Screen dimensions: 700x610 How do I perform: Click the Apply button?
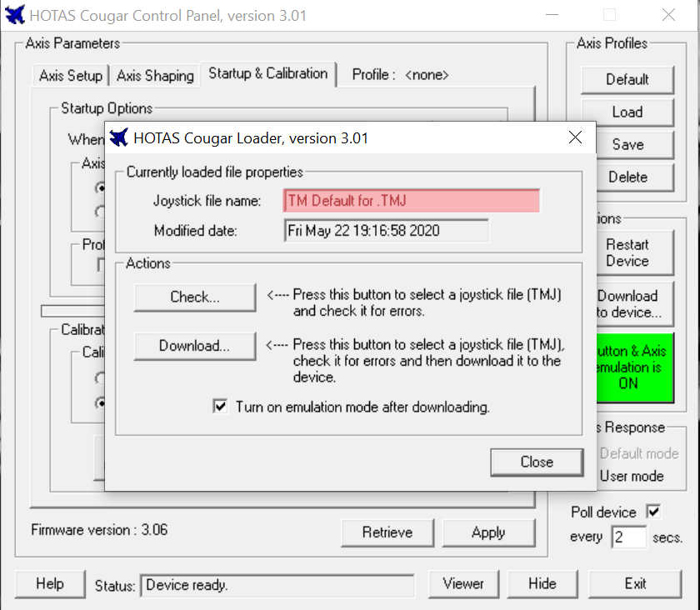488,532
